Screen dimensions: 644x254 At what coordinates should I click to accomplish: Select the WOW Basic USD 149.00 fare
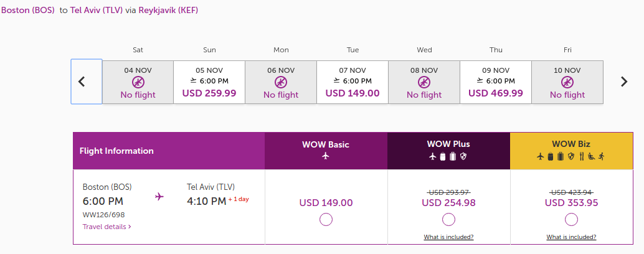point(326,219)
